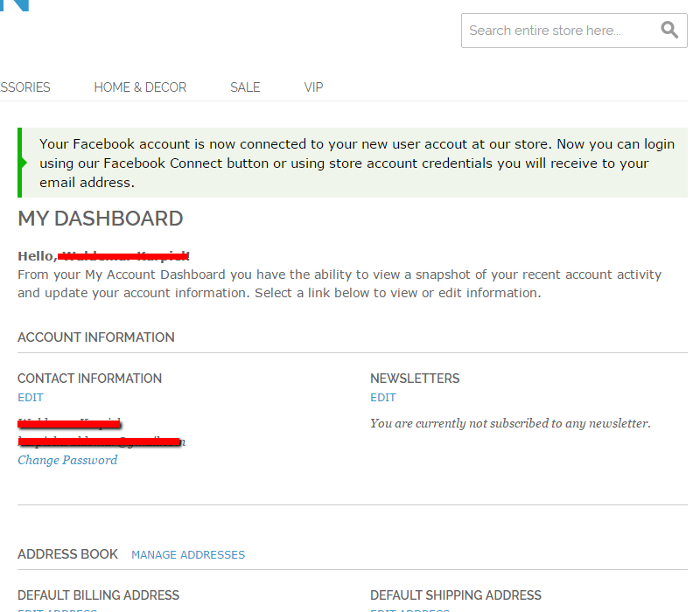Viewport: 700px width, 612px height.
Task: Open the Sale menu item
Action: tap(245, 87)
